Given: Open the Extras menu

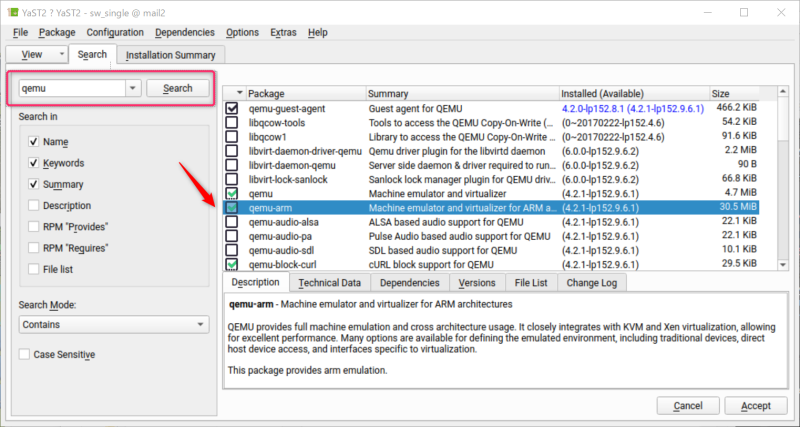Looking at the screenshot, I should pyautogui.click(x=283, y=32).
